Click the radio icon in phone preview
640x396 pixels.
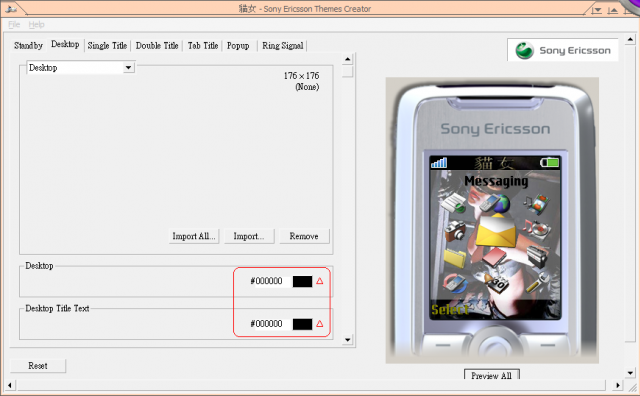point(537,256)
